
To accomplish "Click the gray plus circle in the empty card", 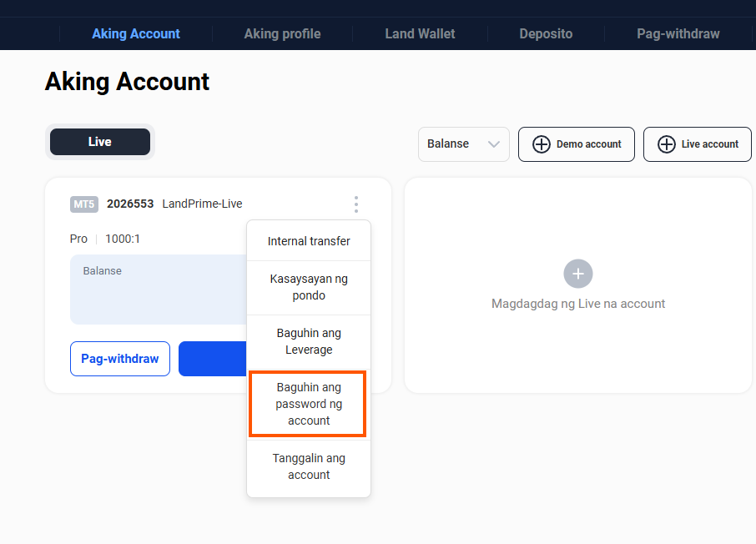I will pos(577,274).
